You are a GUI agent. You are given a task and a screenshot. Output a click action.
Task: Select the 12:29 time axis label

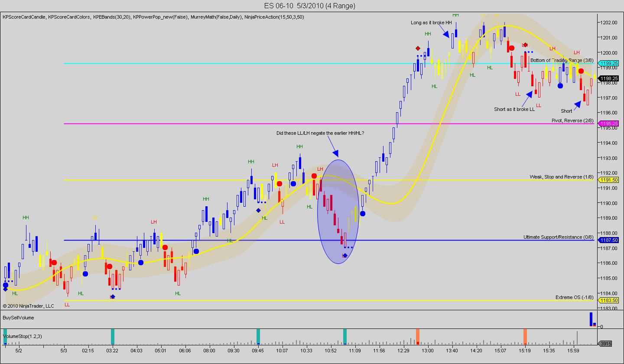tap(403, 350)
